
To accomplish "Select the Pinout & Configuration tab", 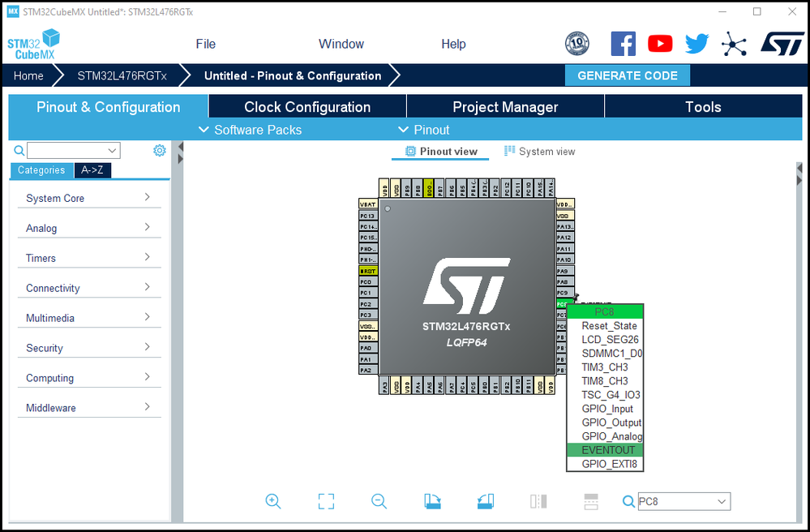I will (109, 107).
